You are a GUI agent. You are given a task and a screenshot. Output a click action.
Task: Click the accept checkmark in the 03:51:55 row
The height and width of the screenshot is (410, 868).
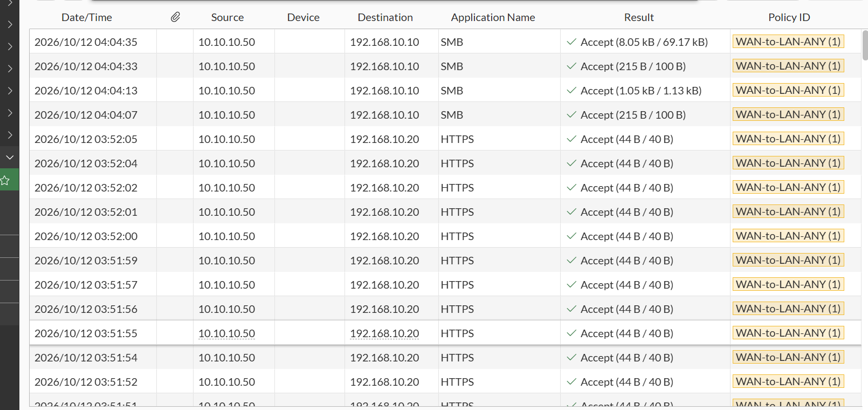571,333
